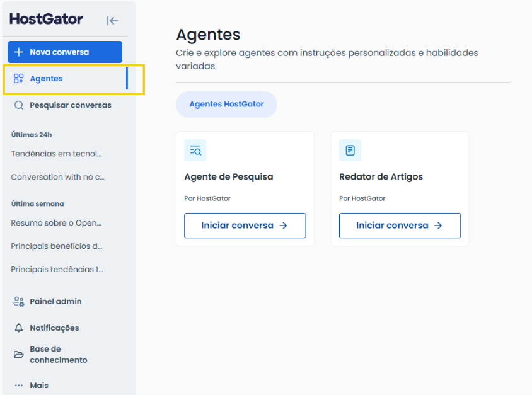This screenshot has width=532, height=395.
Task: Open conversation Resumo sobre o Open…
Action: 56,223
